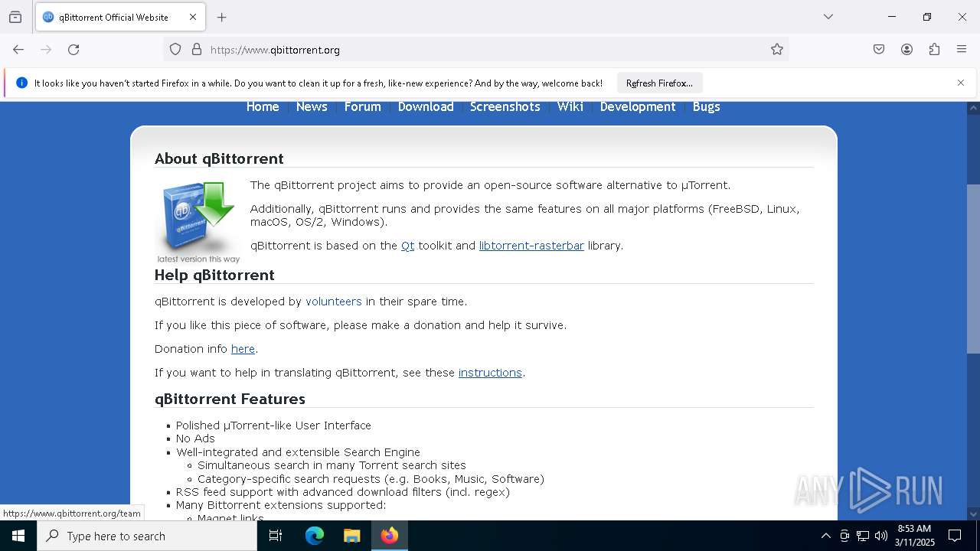Viewport: 980px width, 551px height.
Task: Click the Refresh Firefox... button
Action: pyautogui.click(x=659, y=83)
